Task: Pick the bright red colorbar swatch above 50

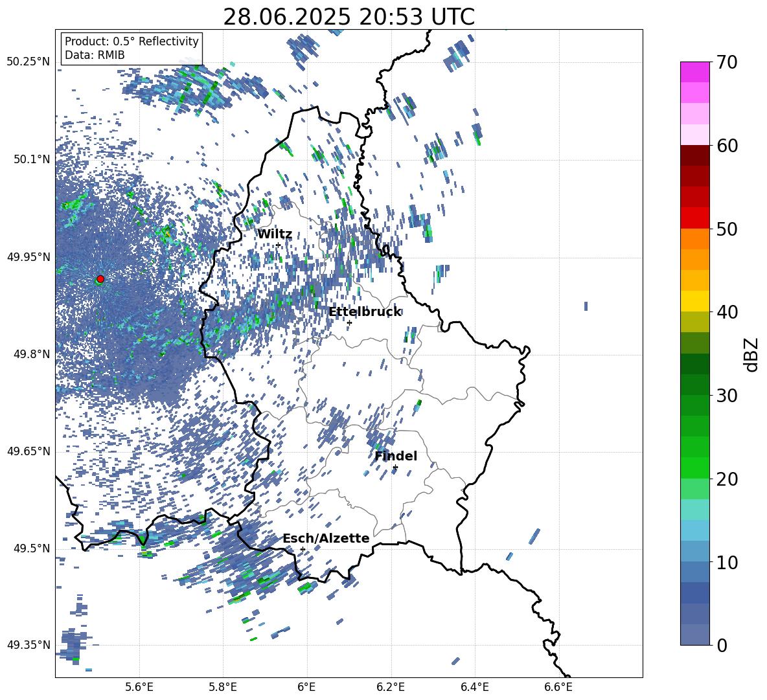Action: tap(694, 218)
